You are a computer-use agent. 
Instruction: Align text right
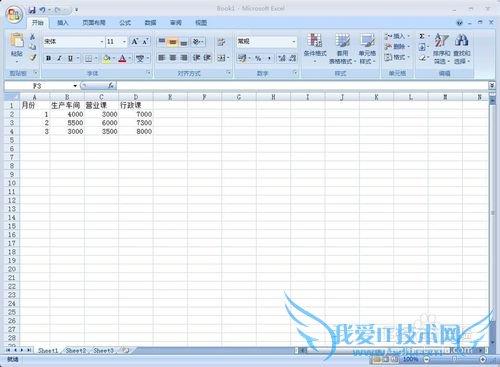[x=184, y=58]
